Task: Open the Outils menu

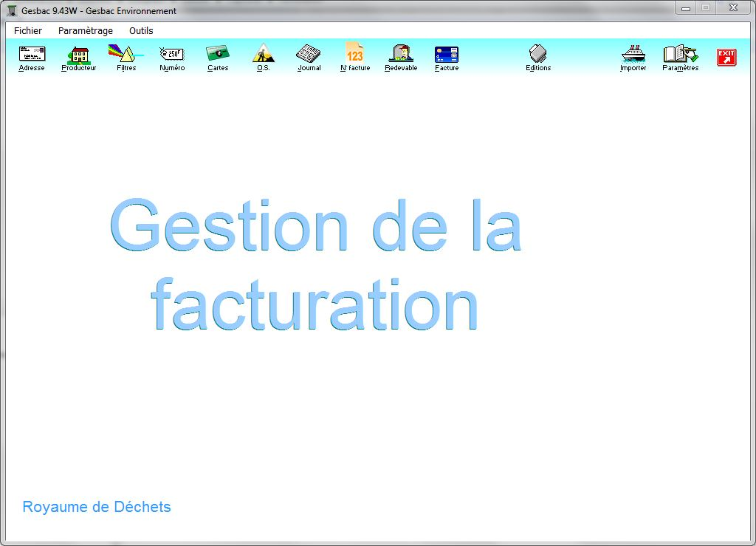Action: pos(141,31)
